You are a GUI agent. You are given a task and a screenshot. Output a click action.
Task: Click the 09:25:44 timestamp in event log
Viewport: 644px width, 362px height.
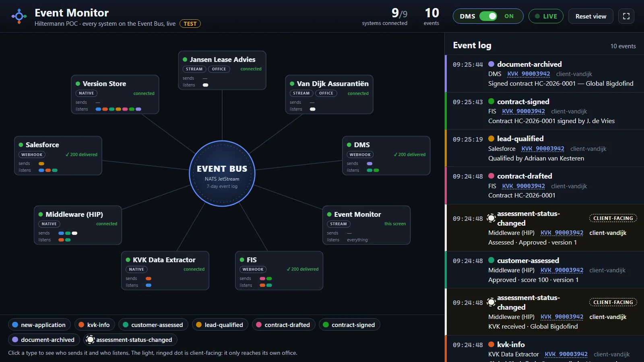(x=468, y=65)
